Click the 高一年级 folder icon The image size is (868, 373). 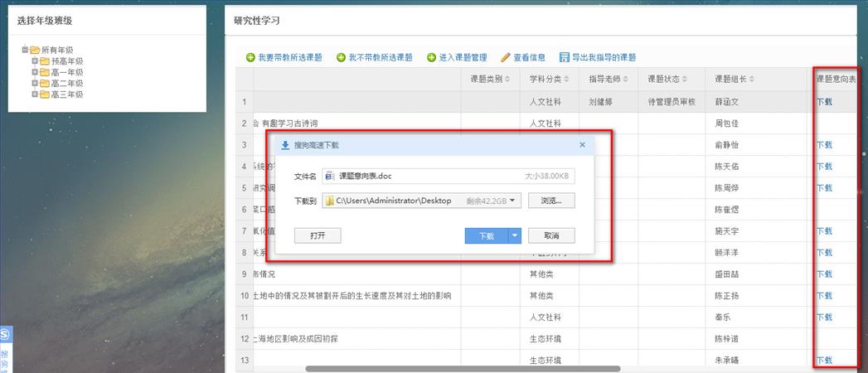pos(45,72)
